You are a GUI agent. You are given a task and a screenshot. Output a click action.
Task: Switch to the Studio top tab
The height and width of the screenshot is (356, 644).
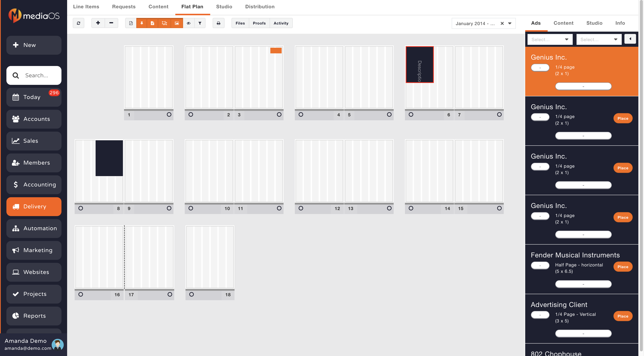click(224, 7)
